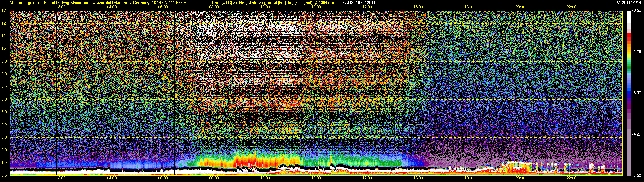Click the "10." height axis label

(x=4, y=48)
